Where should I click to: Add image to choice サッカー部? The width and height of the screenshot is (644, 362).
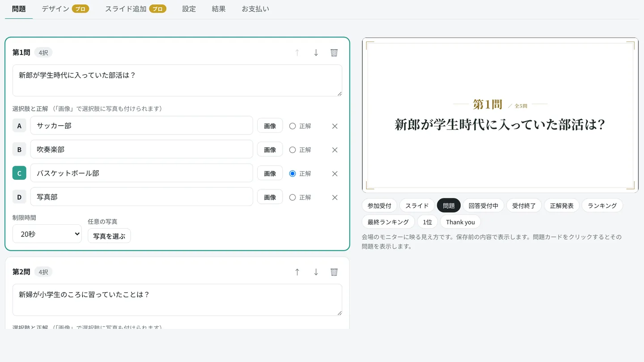tap(270, 126)
